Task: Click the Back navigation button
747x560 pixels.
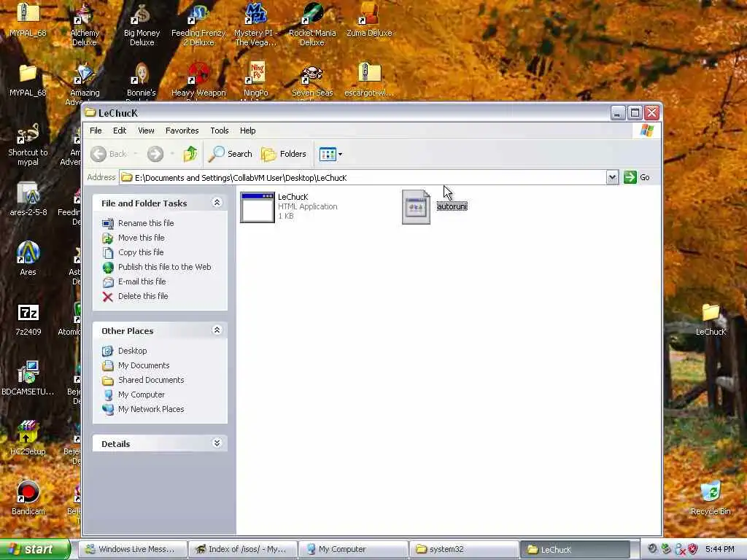Action: [x=109, y=154]
